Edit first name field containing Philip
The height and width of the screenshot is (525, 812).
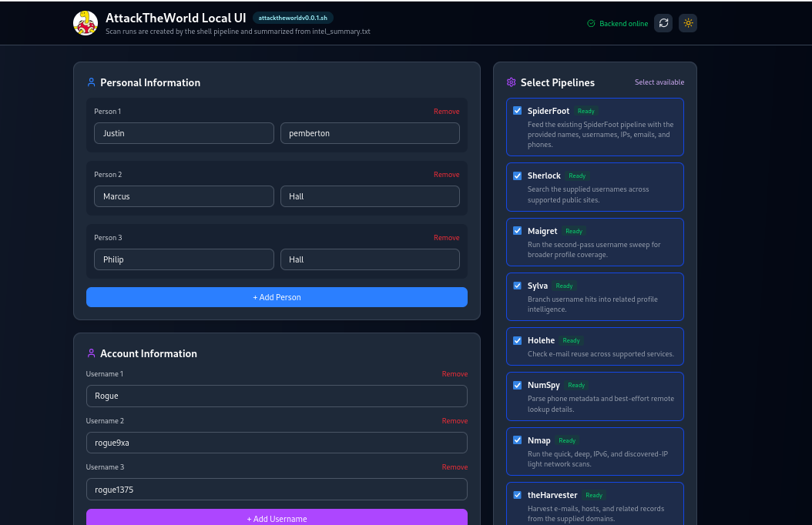pos(184,259)
